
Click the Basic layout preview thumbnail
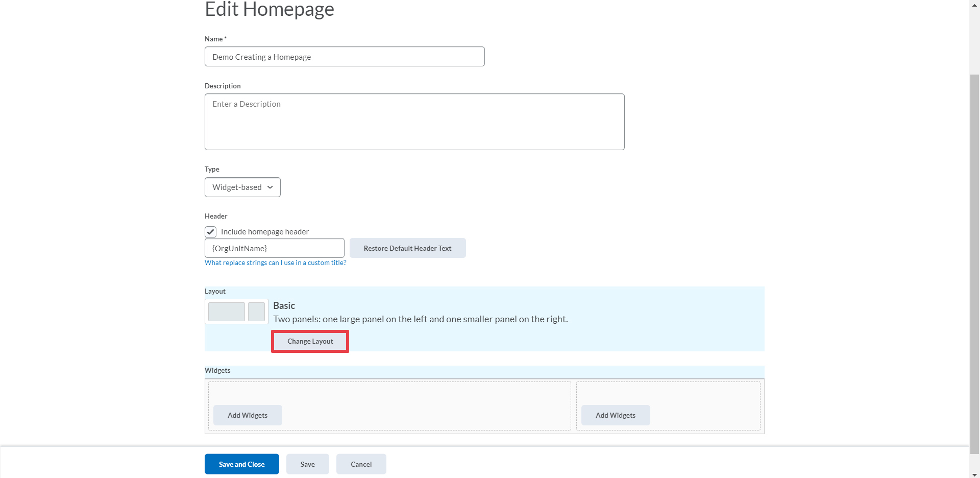236,312
